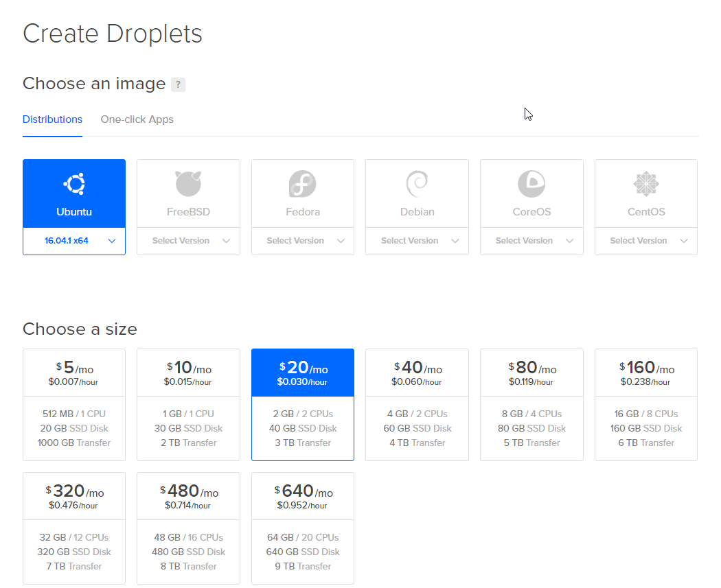This screenshot has height=588, width=721.
Task: Click the '2 GB / 2 CPUs' spec text
Action: [303, 414]
